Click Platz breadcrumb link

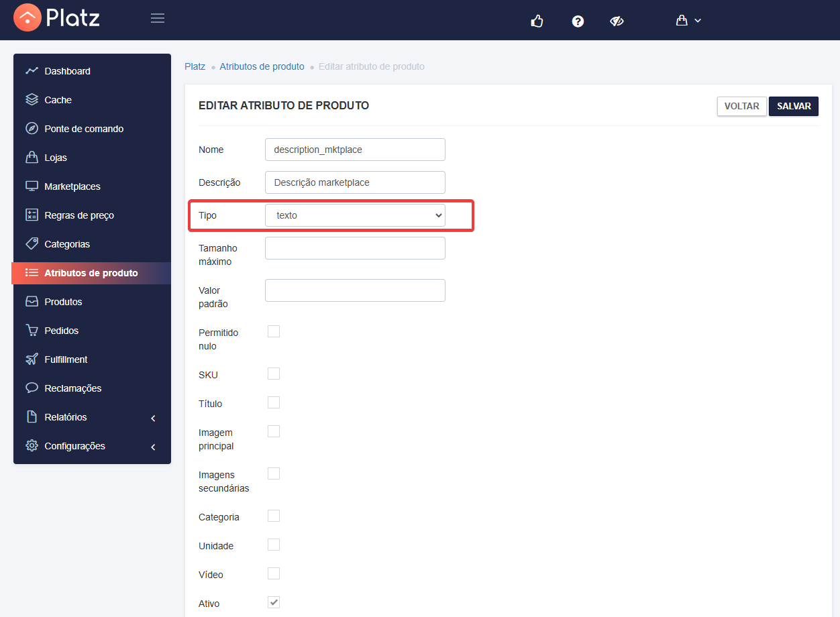[x=195, y=66]
